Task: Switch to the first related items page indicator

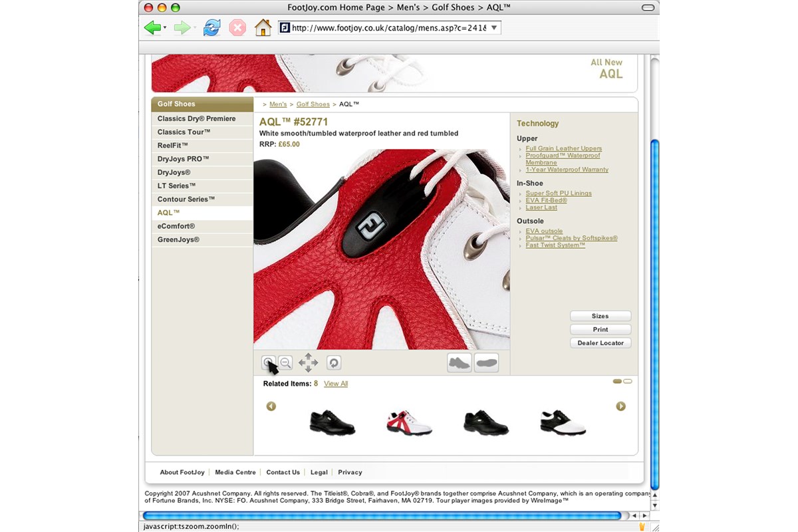Action: (617, 382)
